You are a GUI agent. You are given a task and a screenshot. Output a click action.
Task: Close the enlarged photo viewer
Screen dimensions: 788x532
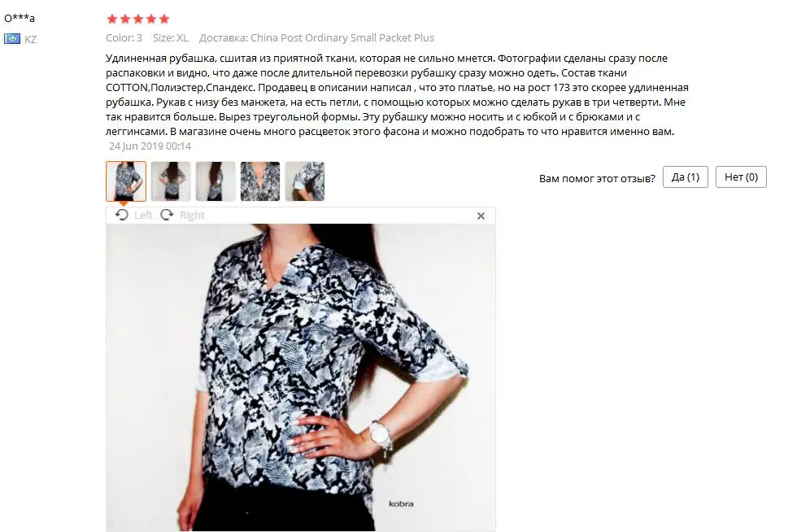pos(481,216)
